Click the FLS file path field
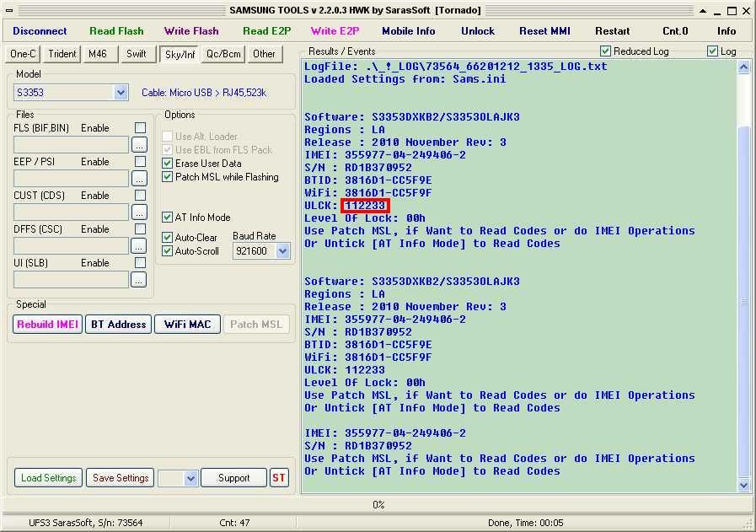Screen dimensions: 756x532 pos(71,145)
